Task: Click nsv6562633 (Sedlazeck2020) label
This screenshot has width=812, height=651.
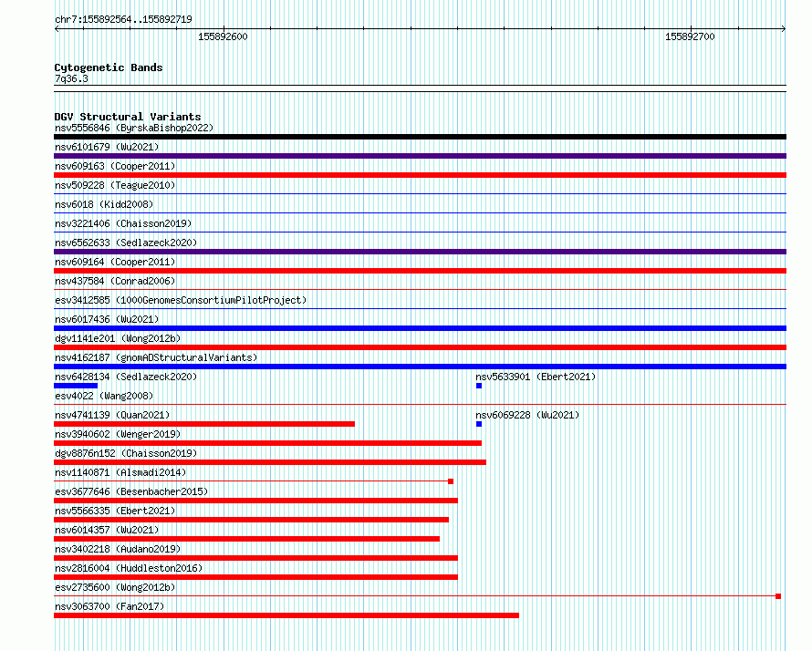Action: point(126,243)
